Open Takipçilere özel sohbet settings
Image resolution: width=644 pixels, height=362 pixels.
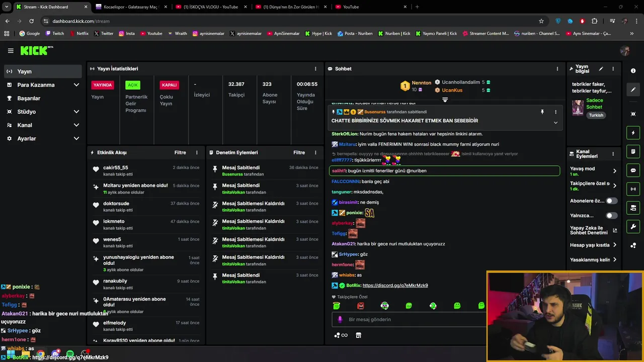pos(594,186)
